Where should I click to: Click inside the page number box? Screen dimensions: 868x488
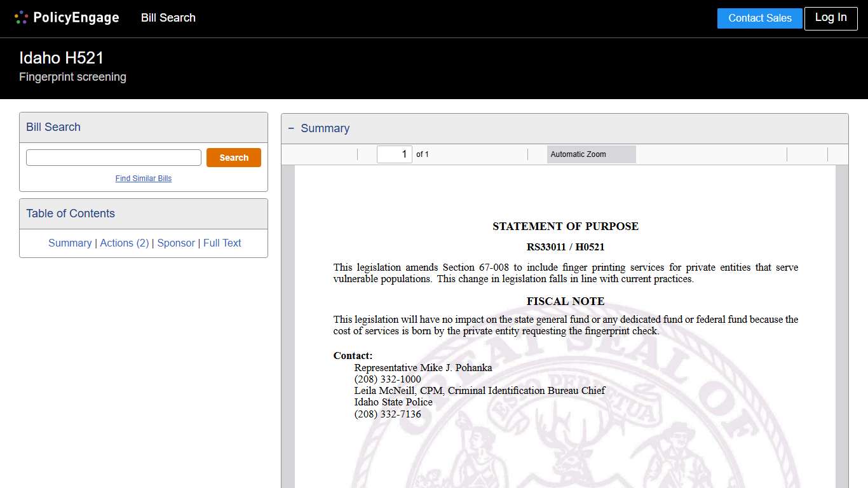(394, 154)
